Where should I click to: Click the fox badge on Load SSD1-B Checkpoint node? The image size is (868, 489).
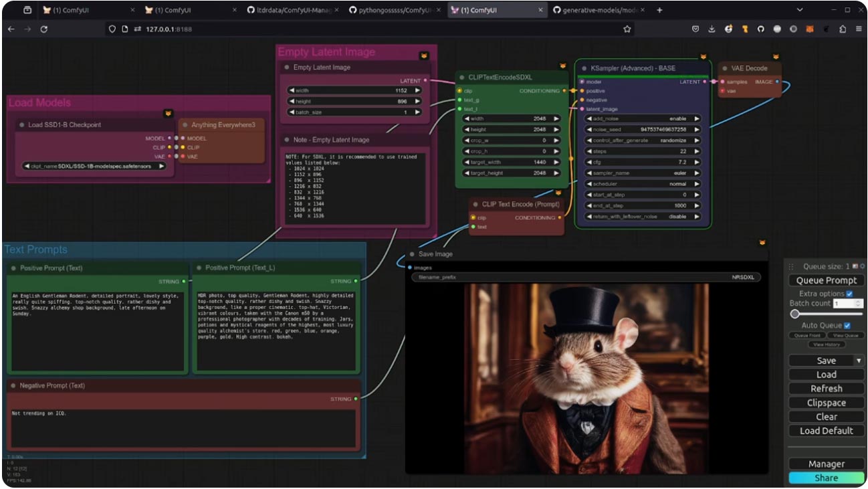click(169, 114)
